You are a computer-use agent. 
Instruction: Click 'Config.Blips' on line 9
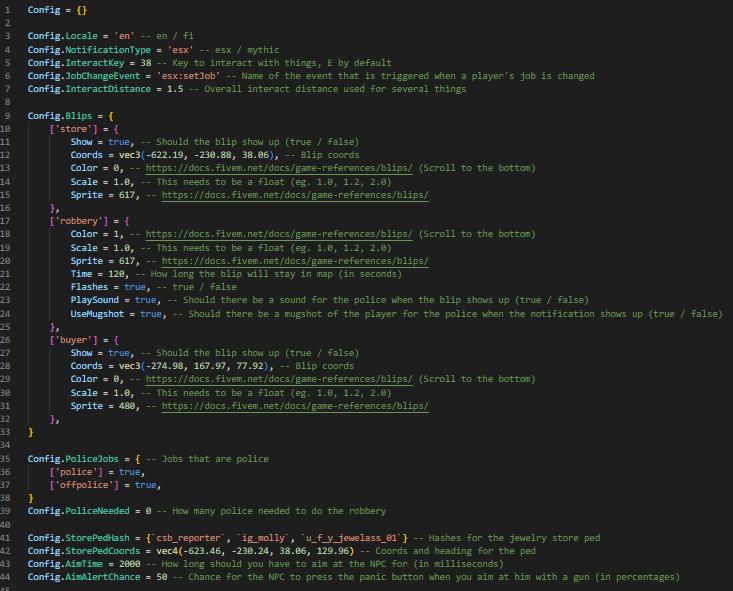pos(60,116)
